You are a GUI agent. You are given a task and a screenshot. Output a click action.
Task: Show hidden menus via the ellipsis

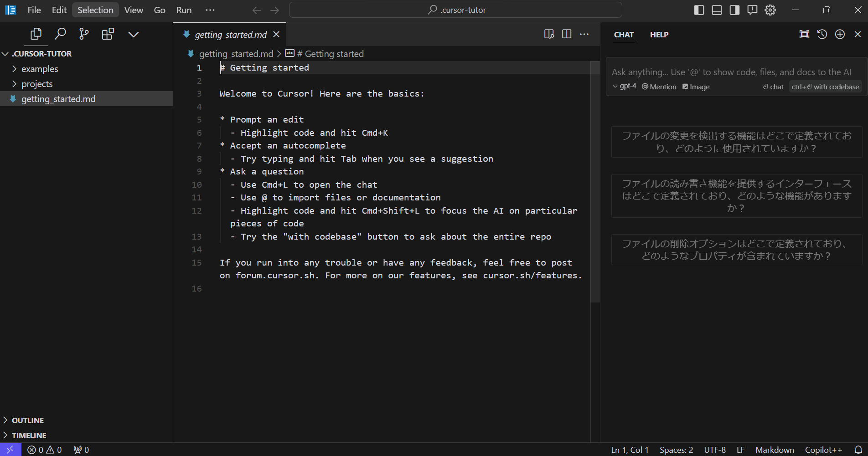[210, 10]
